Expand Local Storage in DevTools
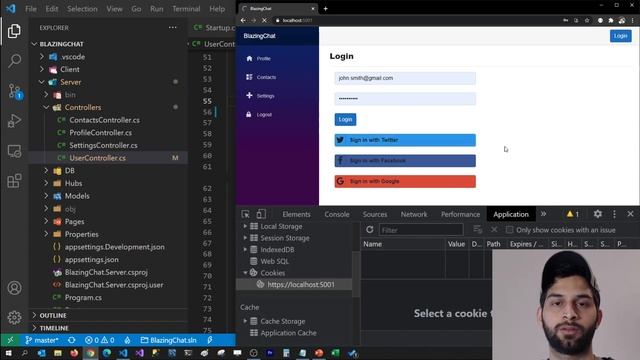Screen dimensions: 640x360 pos(245,226)
